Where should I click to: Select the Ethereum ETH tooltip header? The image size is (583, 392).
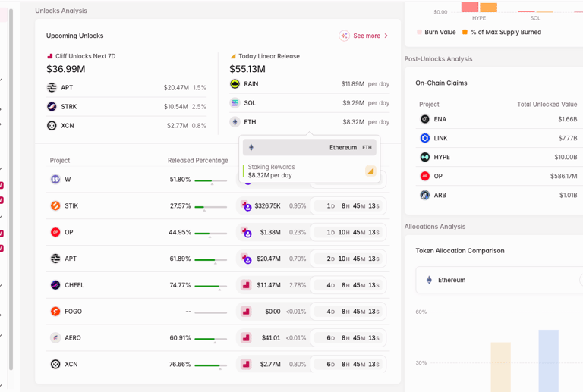[310, 147]
